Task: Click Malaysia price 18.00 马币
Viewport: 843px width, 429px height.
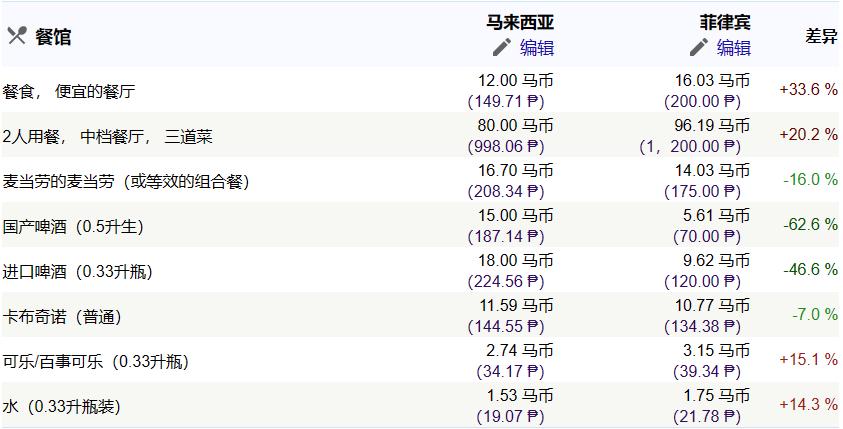Action: tap(516, 261)
